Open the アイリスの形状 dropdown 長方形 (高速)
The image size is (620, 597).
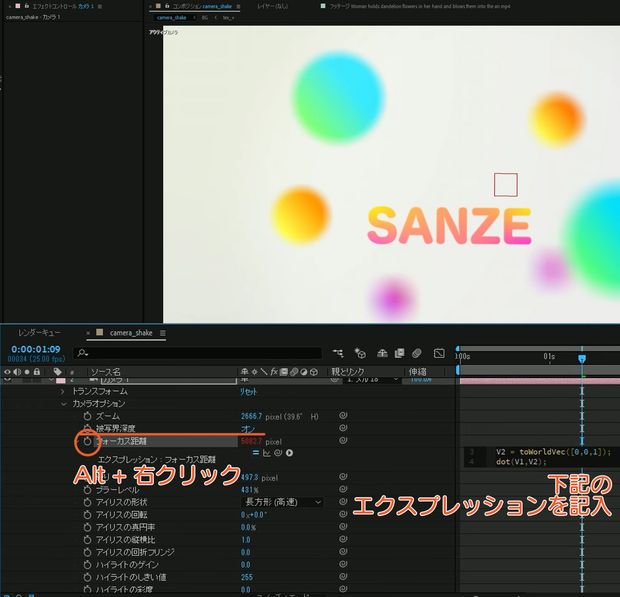tap(283, 502)
